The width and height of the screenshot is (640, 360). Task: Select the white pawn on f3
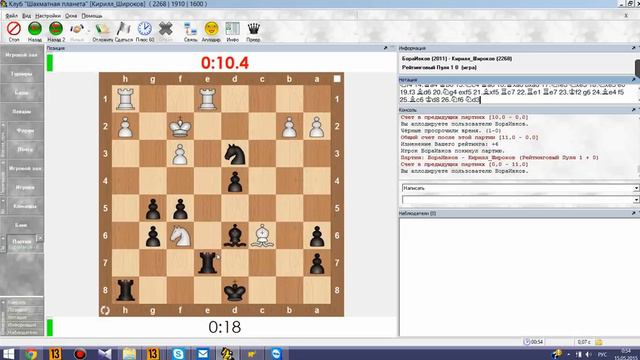[180, 153]
